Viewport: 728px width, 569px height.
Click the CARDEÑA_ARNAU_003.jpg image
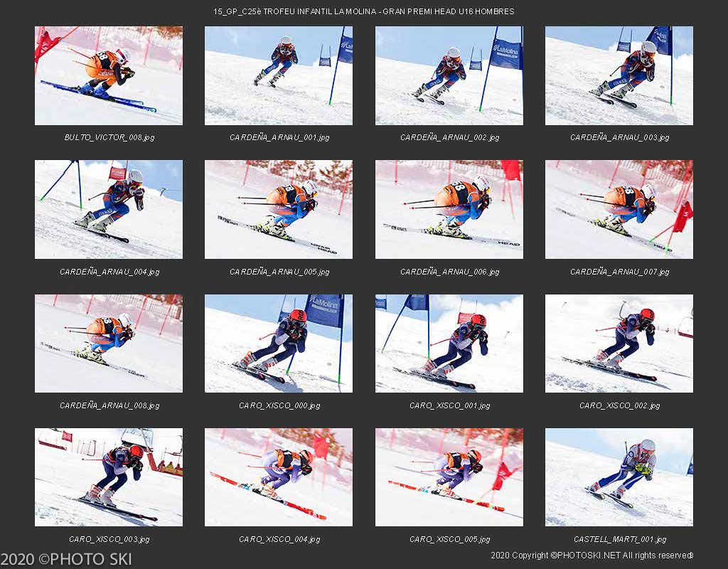619,75
